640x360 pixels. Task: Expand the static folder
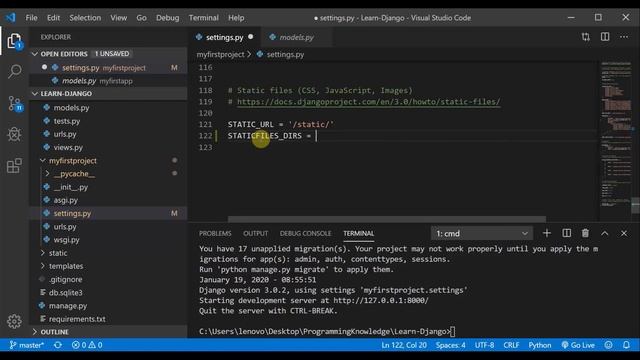pyautogui.click(x=42, y=253)
